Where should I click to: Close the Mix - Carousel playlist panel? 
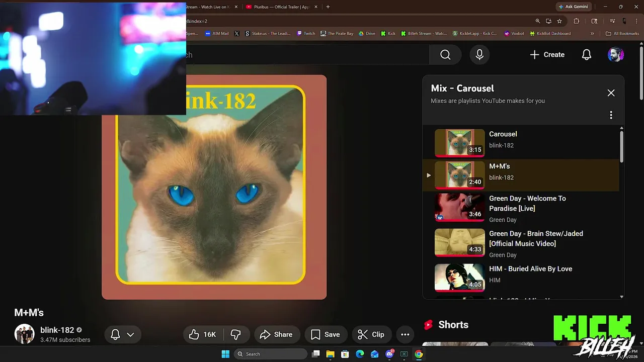(611, 93)
